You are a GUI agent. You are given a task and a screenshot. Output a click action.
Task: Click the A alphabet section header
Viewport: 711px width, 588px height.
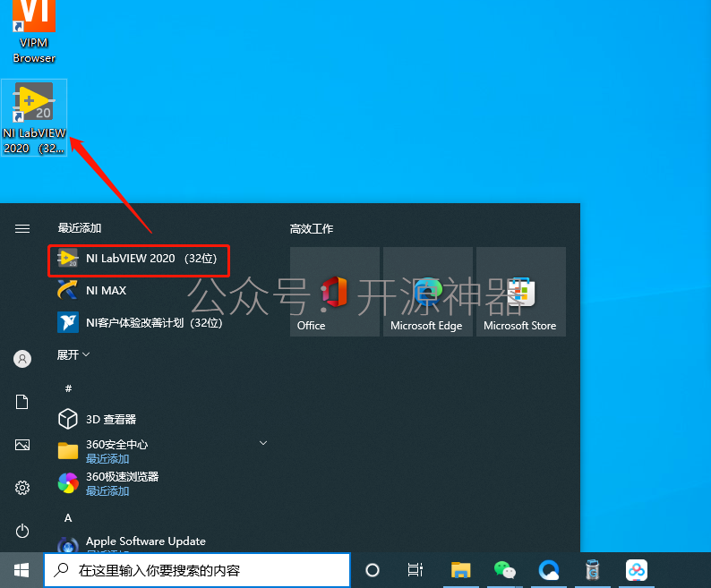pyautogui.click(x=68, y=517)
